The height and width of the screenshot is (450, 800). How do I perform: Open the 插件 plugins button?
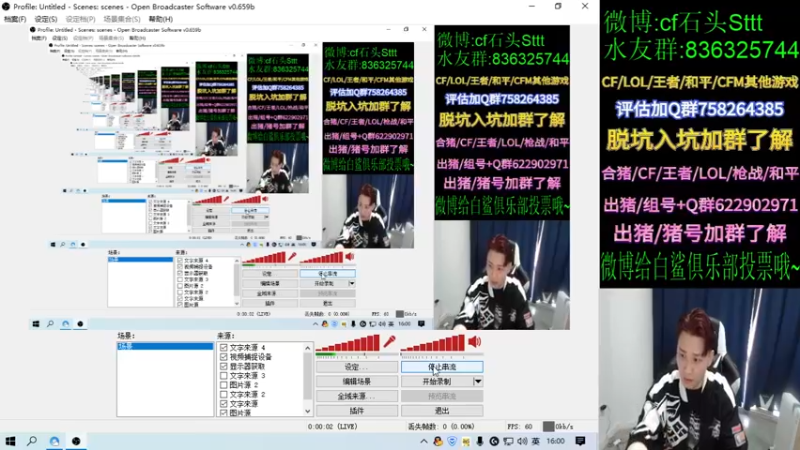click(x=357, y=411)
